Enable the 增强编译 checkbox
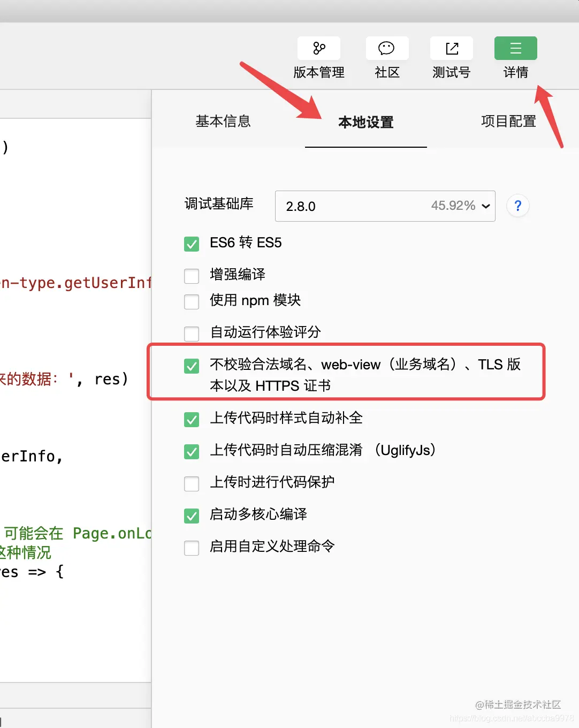Image resolution: width=579 pixels, height=728 pixels. point(192,276)
